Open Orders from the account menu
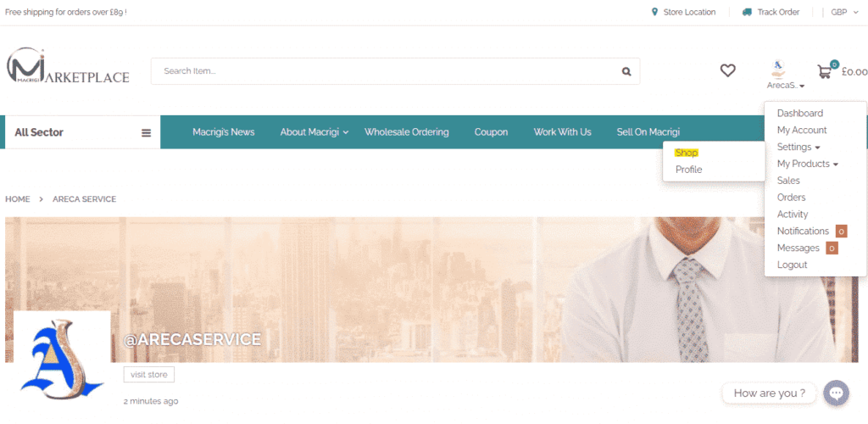868x424 pixels. pyautogui.click(x=791, y=198)
